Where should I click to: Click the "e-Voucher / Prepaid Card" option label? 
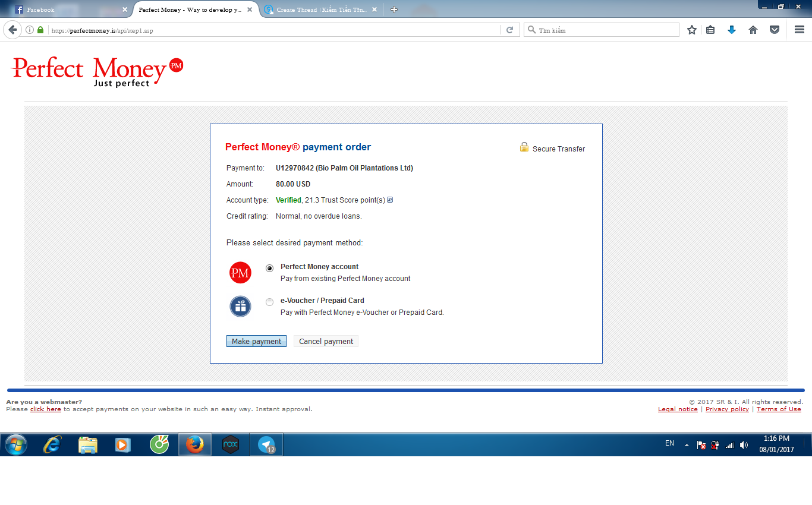[322, 301]
